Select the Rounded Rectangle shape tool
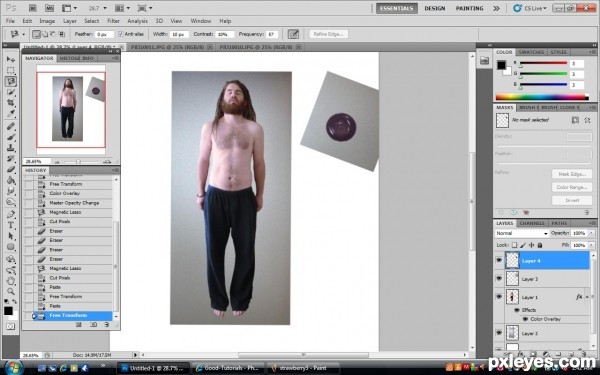Viewport: 600px width, 375px height. (x=11, y=247)
